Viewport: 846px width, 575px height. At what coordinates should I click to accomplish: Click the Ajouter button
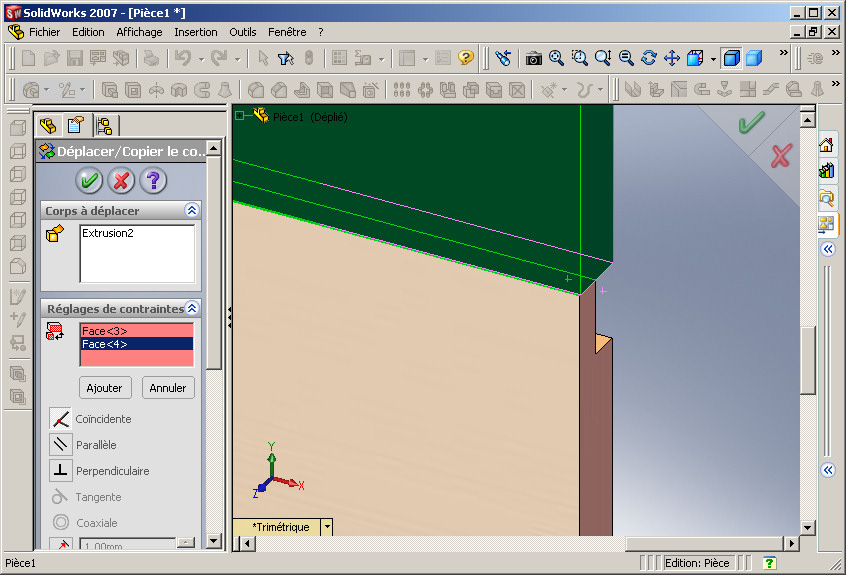point(105,388)
